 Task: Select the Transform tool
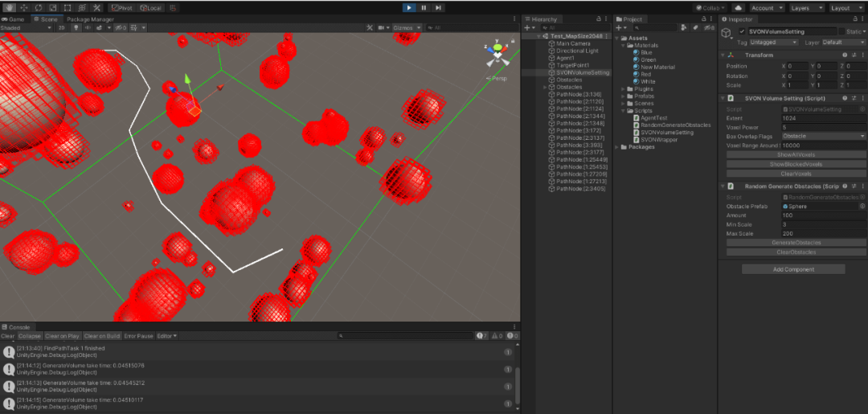point(82,8)
